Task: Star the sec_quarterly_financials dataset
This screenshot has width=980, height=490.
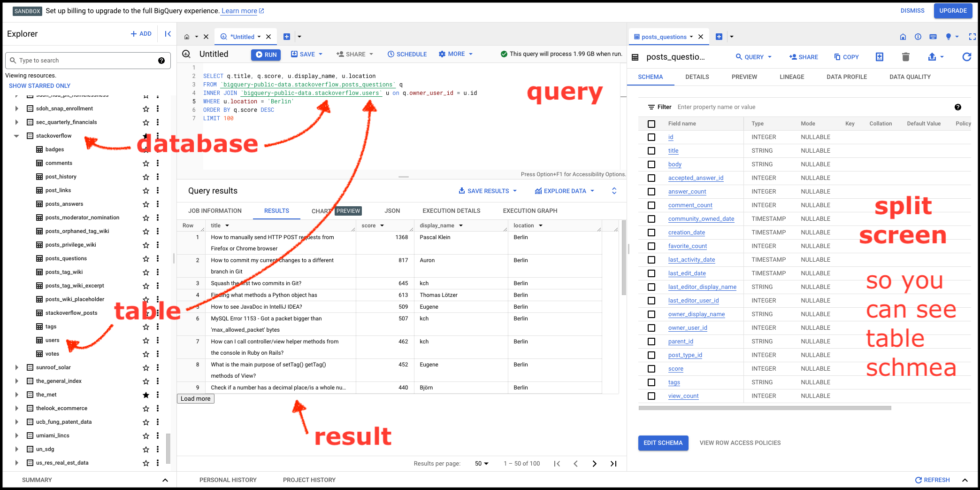Action: pos(146,123)
